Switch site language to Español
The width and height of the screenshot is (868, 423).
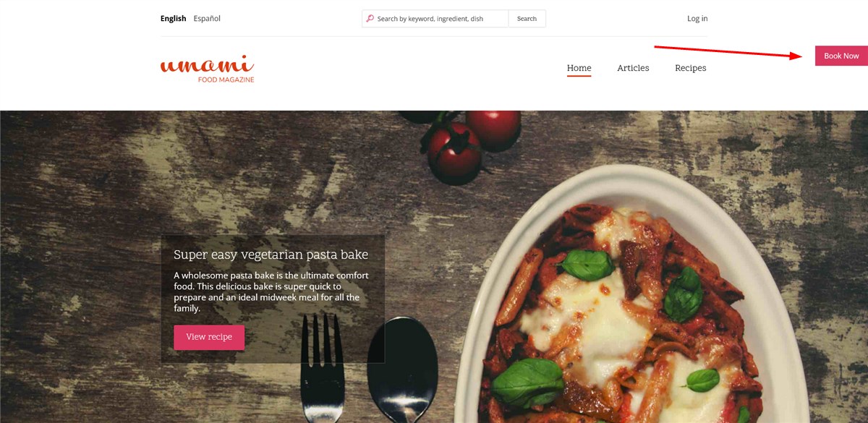tap(207, 19)
